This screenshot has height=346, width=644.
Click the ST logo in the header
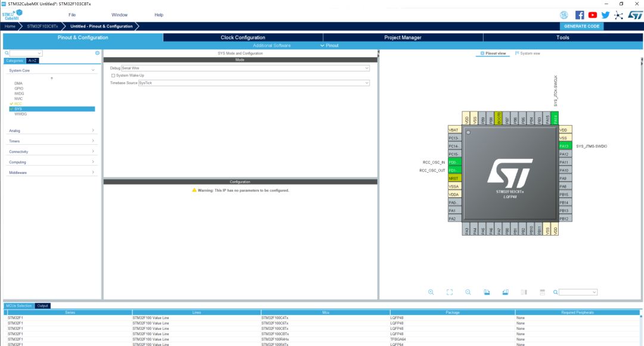635,15
